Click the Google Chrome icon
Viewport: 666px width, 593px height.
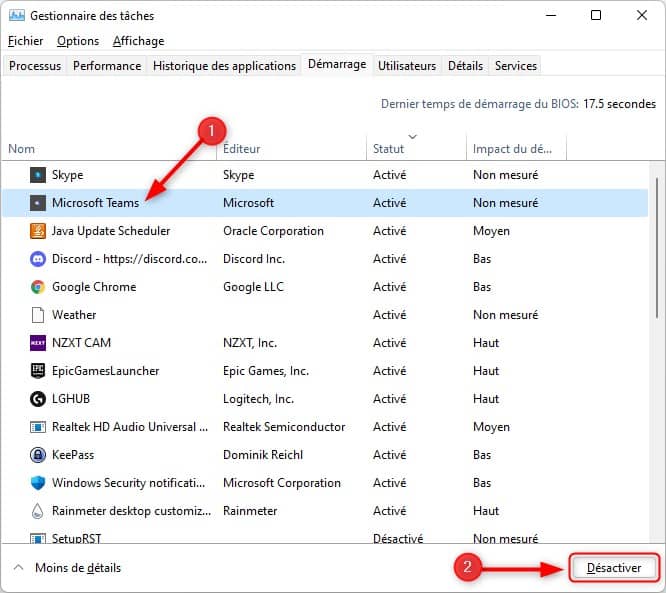click(x=38, y=287)
